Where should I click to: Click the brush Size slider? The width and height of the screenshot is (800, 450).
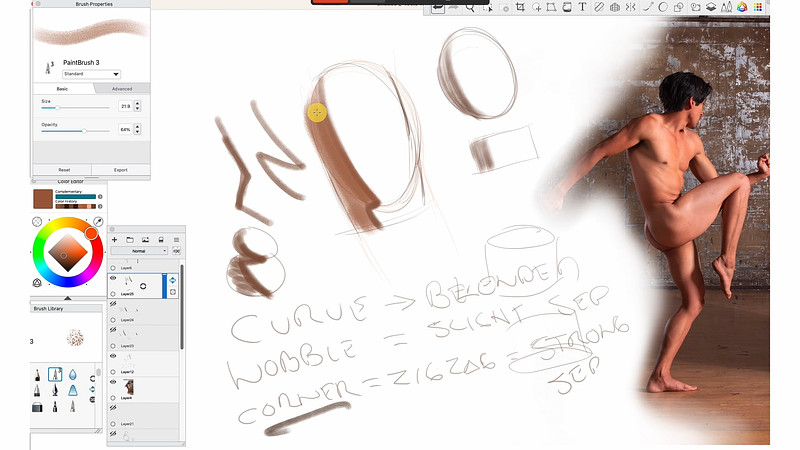pos(76,108)
